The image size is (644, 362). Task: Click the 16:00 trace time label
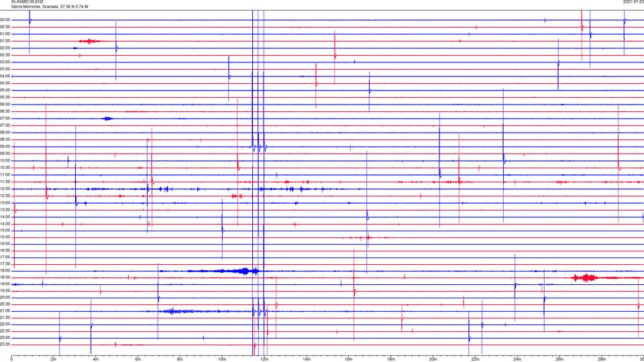(x=5, y=244)
